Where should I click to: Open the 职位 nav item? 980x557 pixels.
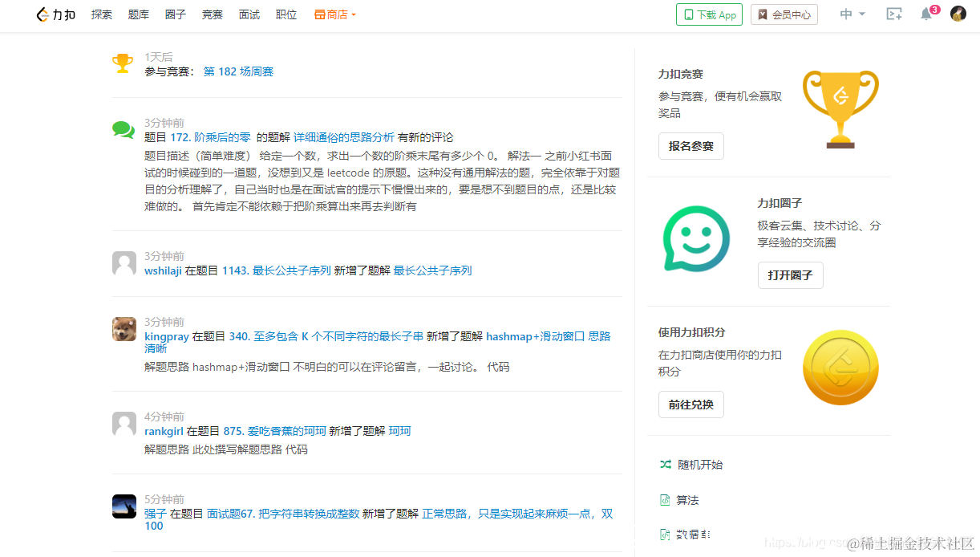point(286,14)
